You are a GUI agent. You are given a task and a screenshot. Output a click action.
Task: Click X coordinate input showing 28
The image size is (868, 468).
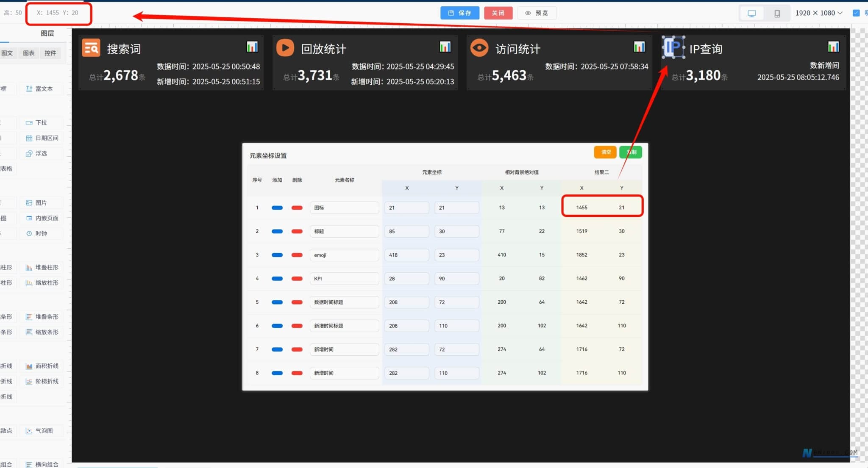[407, 279]
